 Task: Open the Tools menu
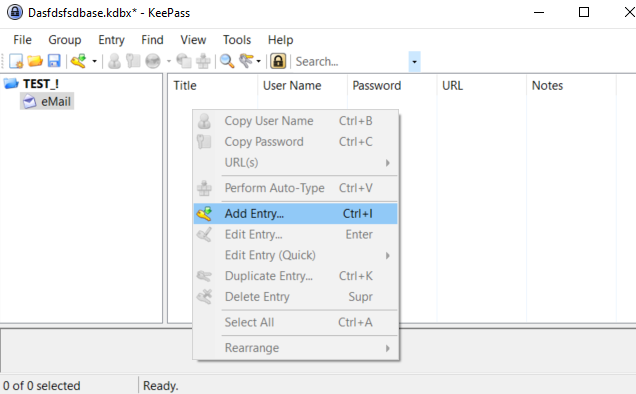237,40
